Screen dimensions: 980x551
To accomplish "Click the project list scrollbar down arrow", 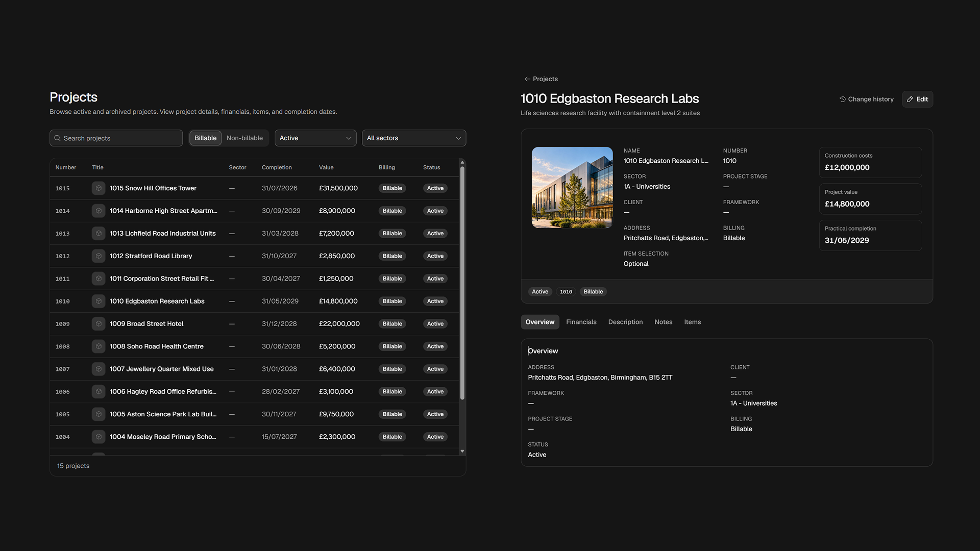I will pyautogui.click(x=462, y=452).
